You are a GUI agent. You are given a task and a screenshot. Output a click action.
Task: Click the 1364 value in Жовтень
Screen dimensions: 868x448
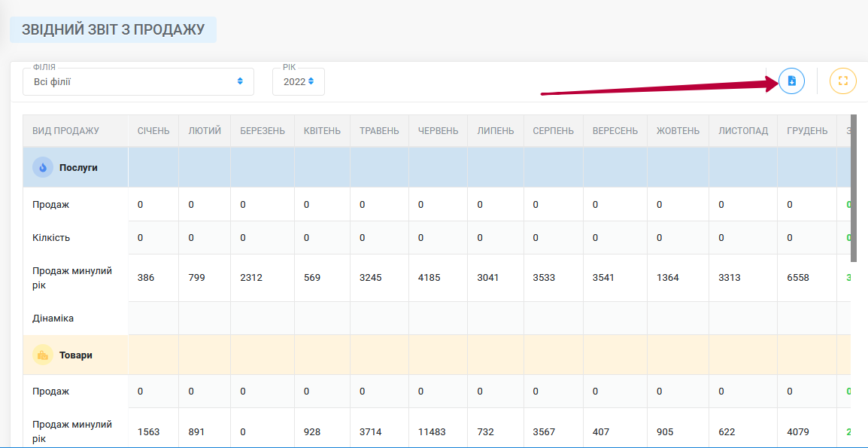[668, 278]
